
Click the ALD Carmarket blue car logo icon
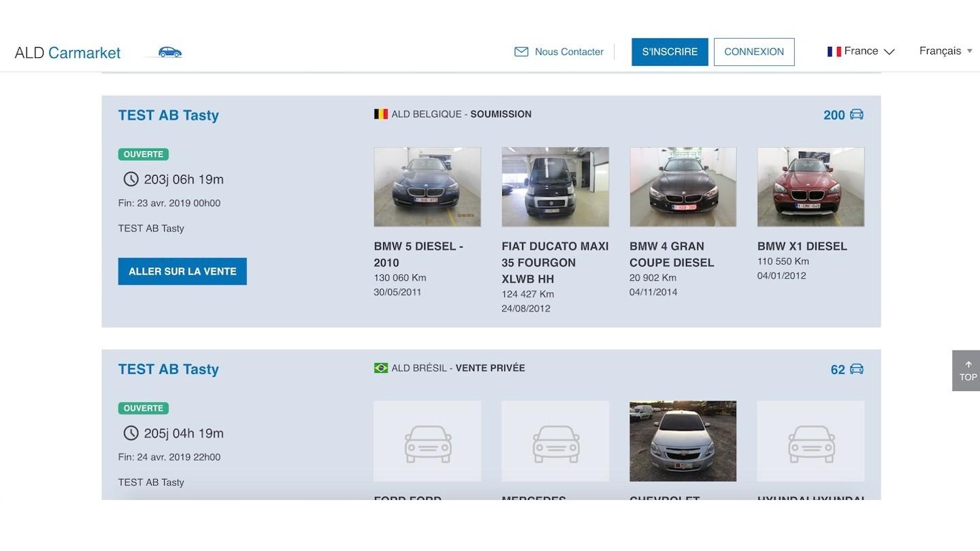169,52
